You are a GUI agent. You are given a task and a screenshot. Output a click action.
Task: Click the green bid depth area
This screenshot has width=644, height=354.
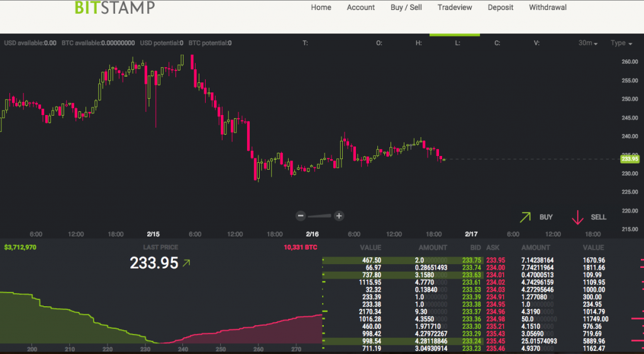click(x=62, y=324)
